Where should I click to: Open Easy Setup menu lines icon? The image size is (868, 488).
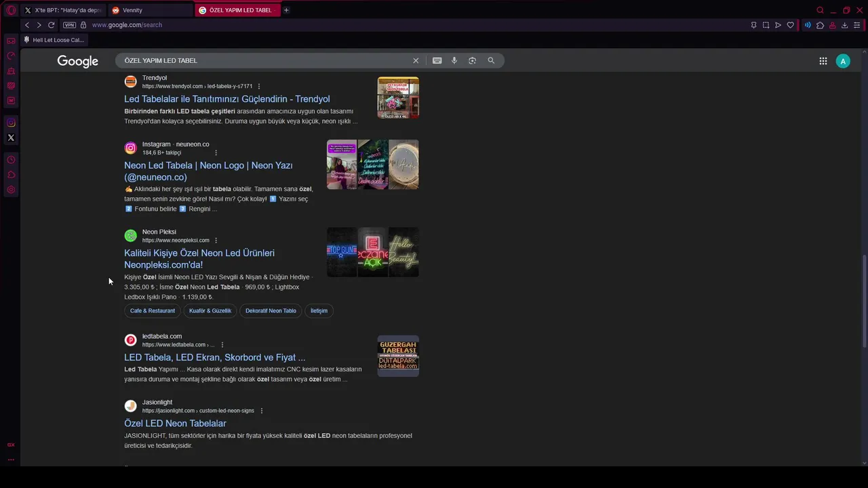coord(856,25)
